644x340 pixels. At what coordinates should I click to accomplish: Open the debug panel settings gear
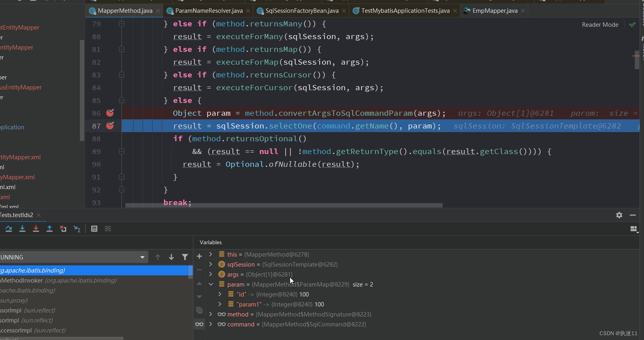[x=619, y=215]
